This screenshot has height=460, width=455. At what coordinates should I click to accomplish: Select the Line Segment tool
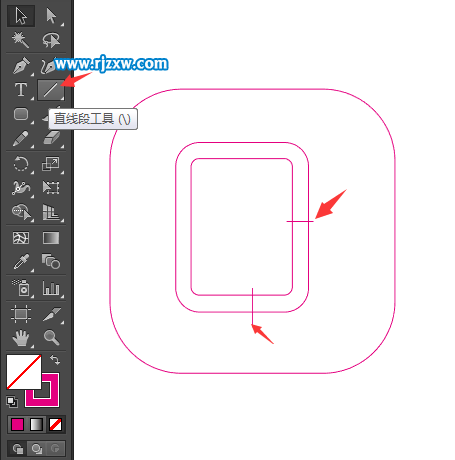coord(51,90)
